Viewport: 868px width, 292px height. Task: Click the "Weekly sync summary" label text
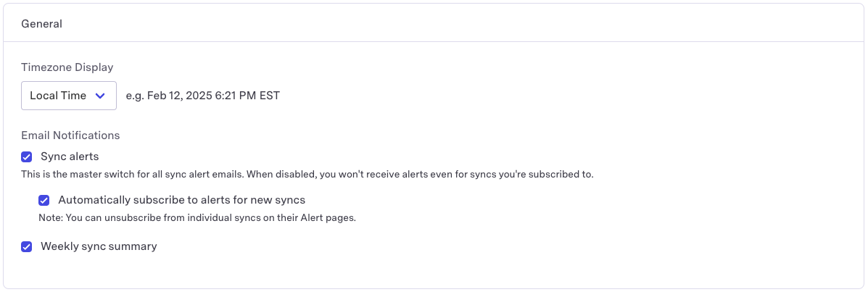[x=99, y=246]
